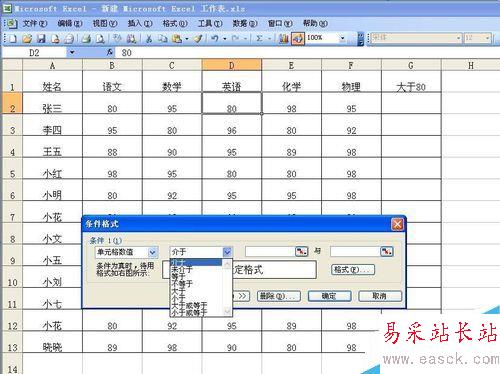The image size is (500, 374).
Task: Click the AutoSum sigma icon
Action: click(259, 39)
